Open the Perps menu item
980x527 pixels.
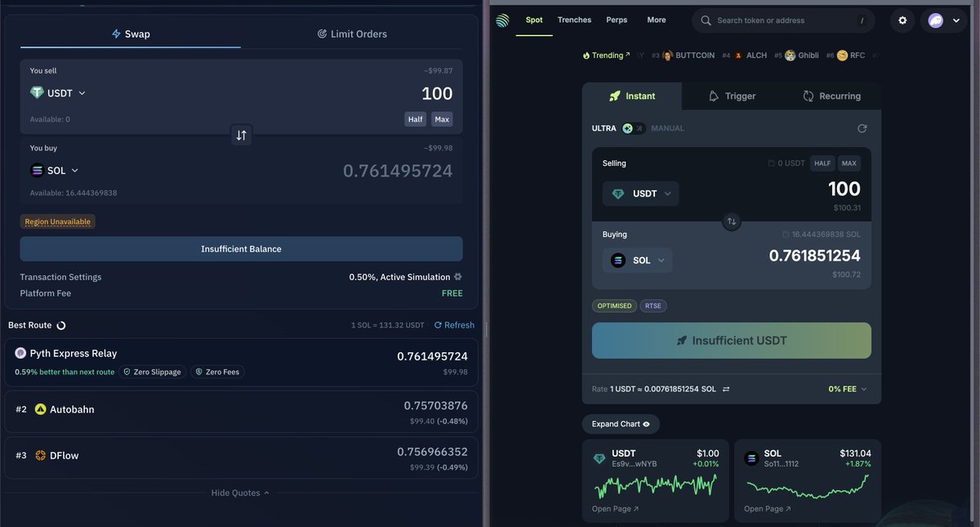pyautogui.click(x=617, y=20)
